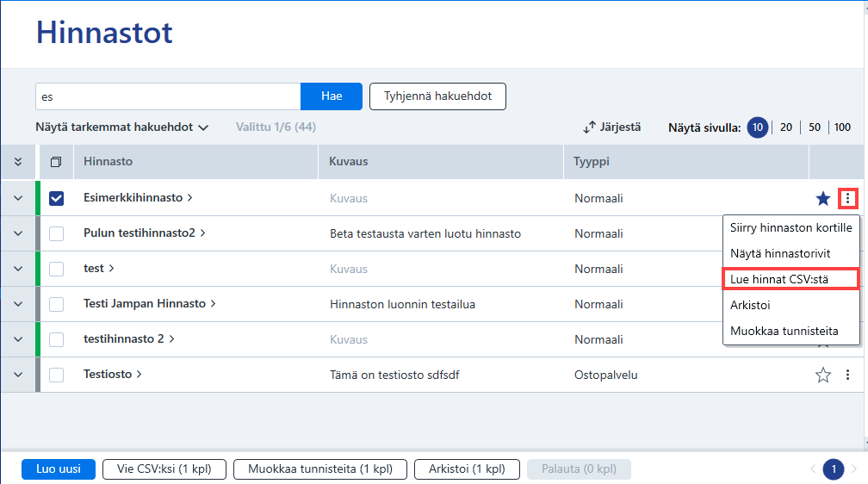
Task: Select the Testi Jampan Hinnasto checkbox
Action: 57,304
